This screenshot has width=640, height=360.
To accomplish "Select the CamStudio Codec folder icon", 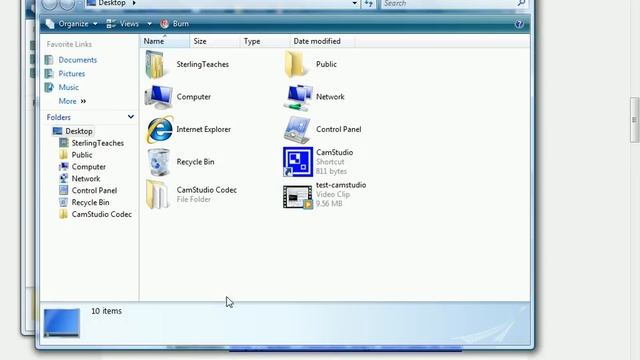I will [x=157, y=195].
